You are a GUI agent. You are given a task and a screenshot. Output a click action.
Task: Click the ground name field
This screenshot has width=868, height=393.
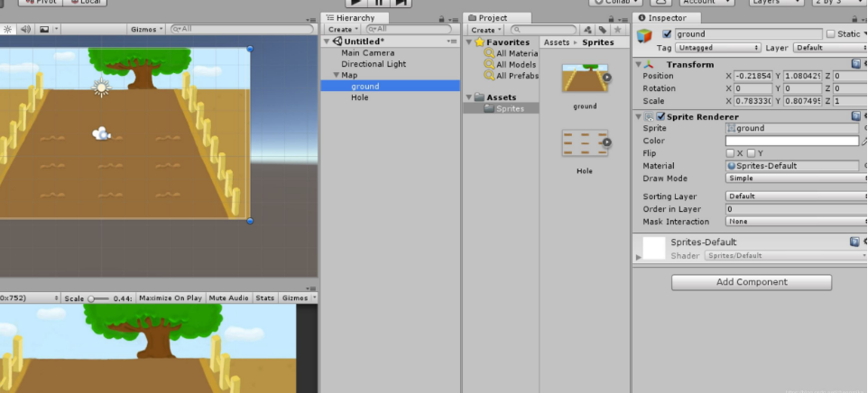[748, 33]
